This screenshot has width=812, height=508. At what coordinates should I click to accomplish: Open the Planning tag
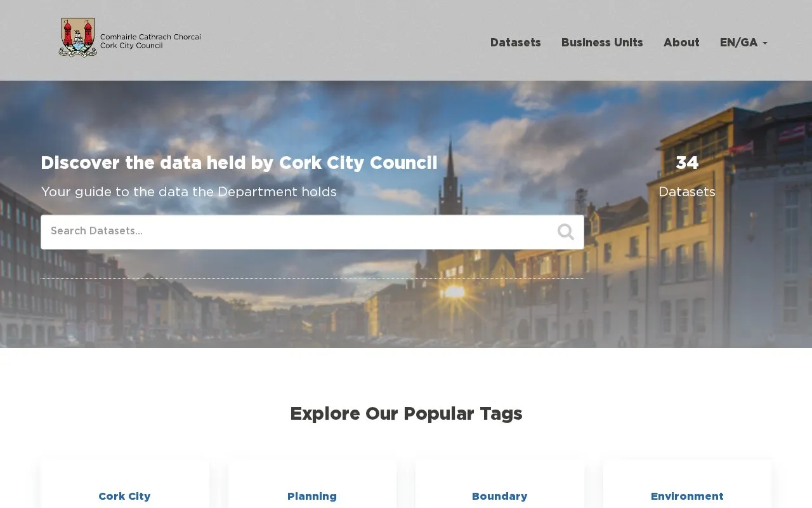coord(312,496)
